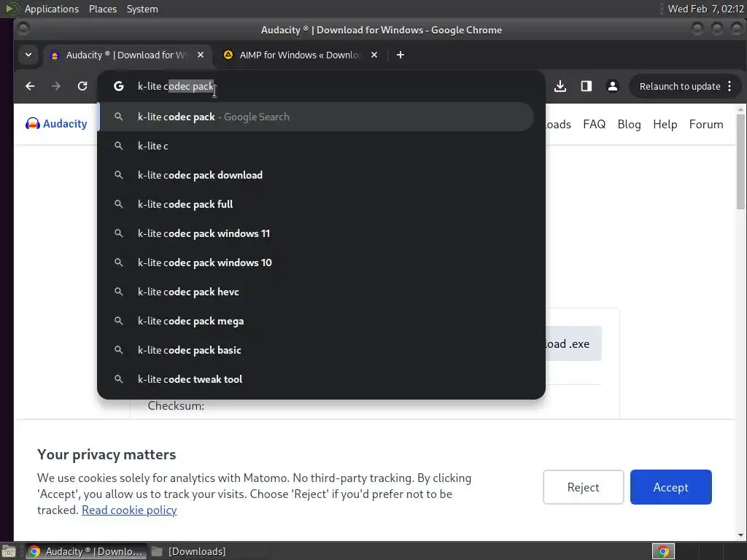Open the System menu in top panel
The image size is (747, 560).
coord(142,9)
